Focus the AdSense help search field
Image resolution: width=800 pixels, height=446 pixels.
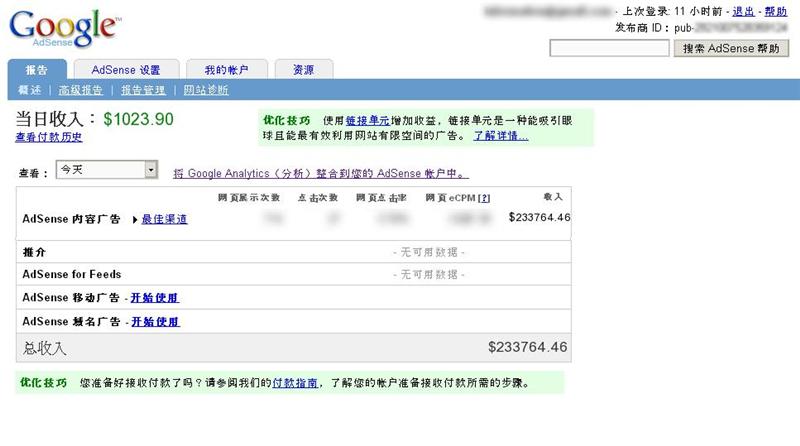[609, 48]
